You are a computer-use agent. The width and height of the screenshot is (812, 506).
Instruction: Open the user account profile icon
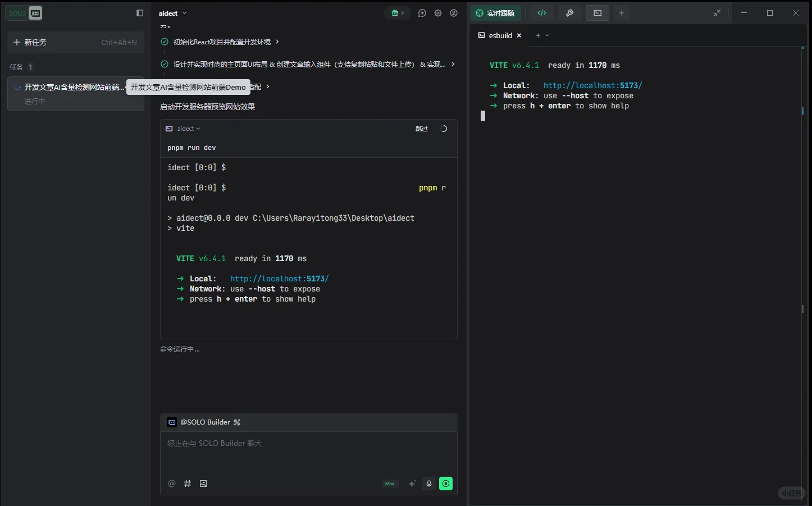click(454, 13)
